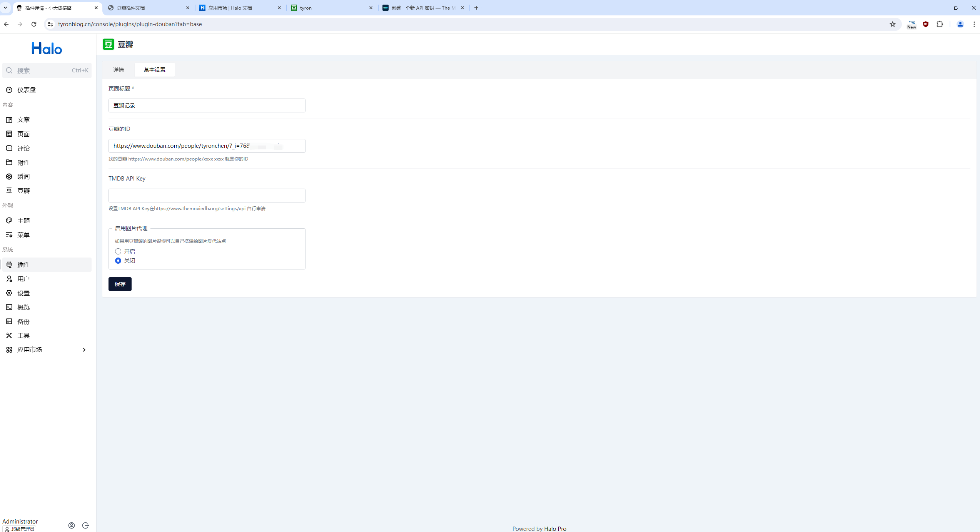Viewport: 980px width, 532px height.
Task: Switch to 应用市场 | Halo 文档 tab
Action: pyautogui.click(x=240, y=8)
